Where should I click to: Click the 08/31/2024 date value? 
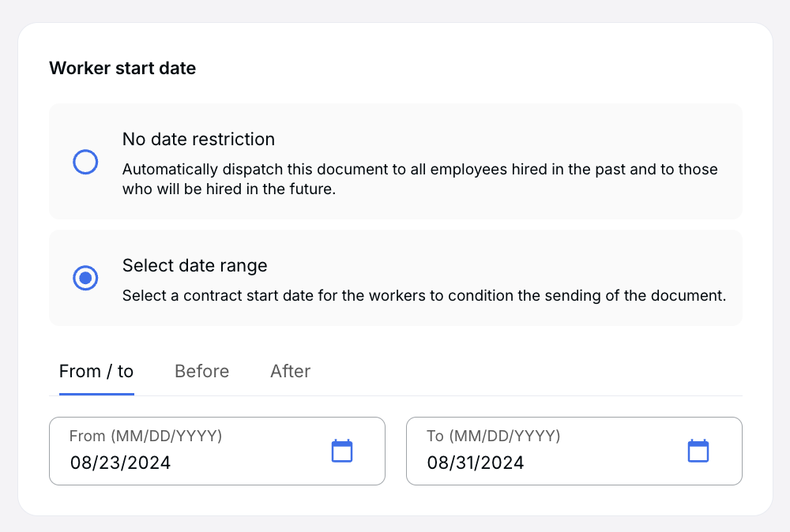point(476,463)
